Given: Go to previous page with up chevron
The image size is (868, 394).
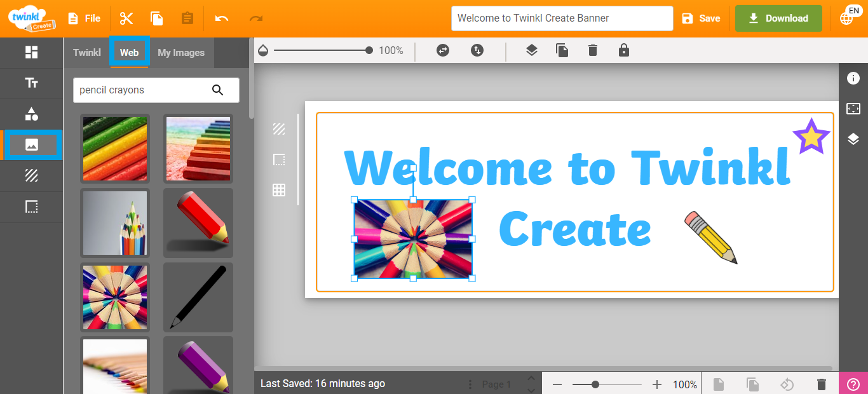Looking at the screenshot, I should [531, 378].
